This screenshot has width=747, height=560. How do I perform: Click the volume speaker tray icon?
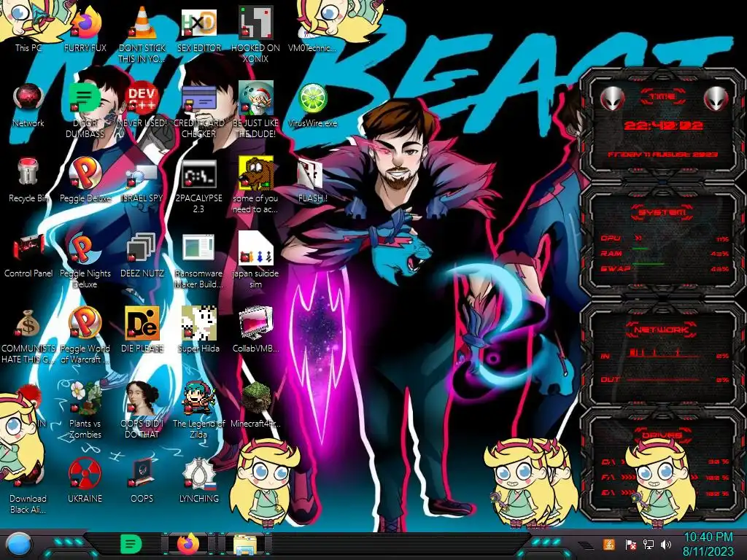666,545
